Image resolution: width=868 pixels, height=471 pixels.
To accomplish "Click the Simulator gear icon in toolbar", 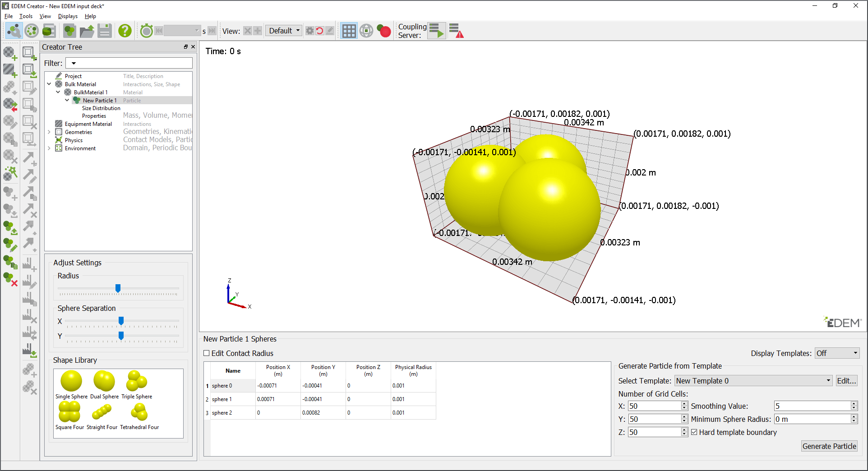I will pyautogui.click(x=31, y=31).
